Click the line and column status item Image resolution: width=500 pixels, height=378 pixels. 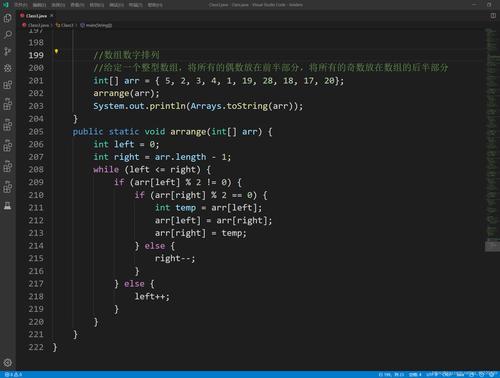pyautogui.click(x=391, y=374)
